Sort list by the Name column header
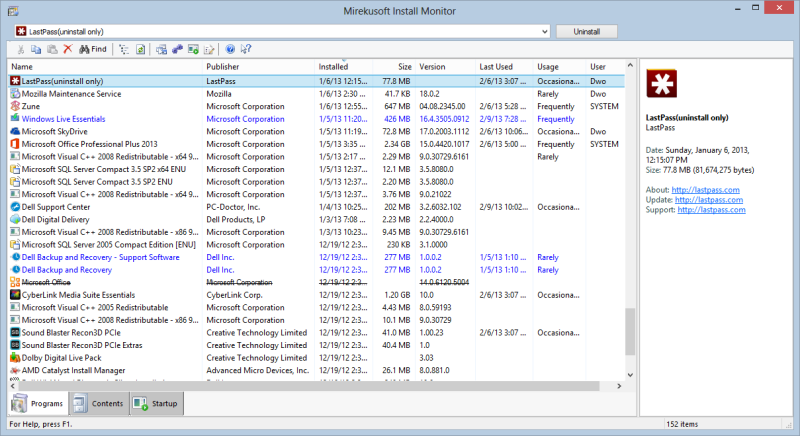Screen dimensions: 800x436 pos(106,67)
